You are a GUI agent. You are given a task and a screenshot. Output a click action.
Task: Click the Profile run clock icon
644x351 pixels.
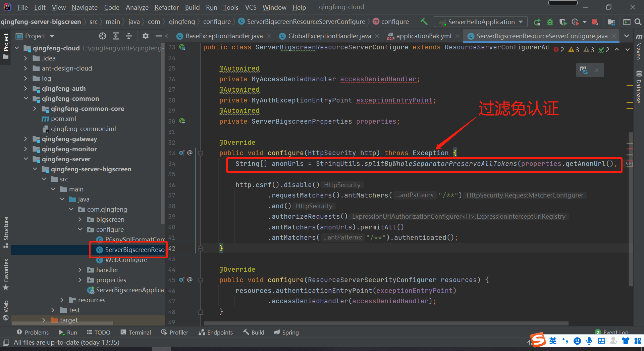(575, 22)
